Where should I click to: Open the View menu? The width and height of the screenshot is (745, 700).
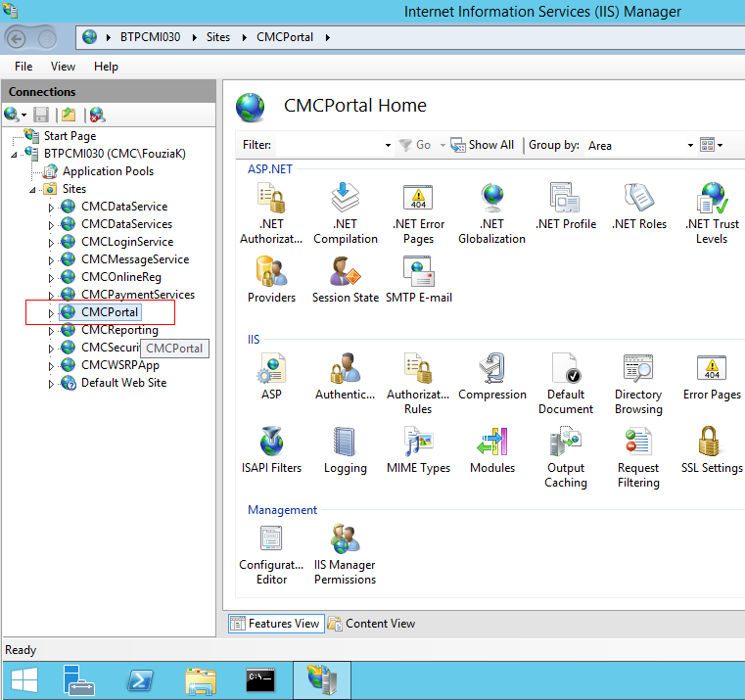(63, 67)
